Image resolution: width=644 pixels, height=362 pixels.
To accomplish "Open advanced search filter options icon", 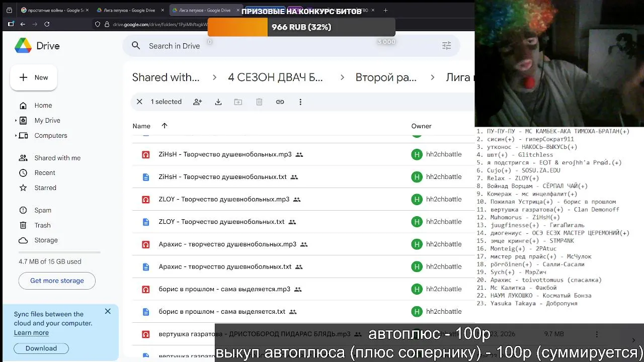I will 446,46.
